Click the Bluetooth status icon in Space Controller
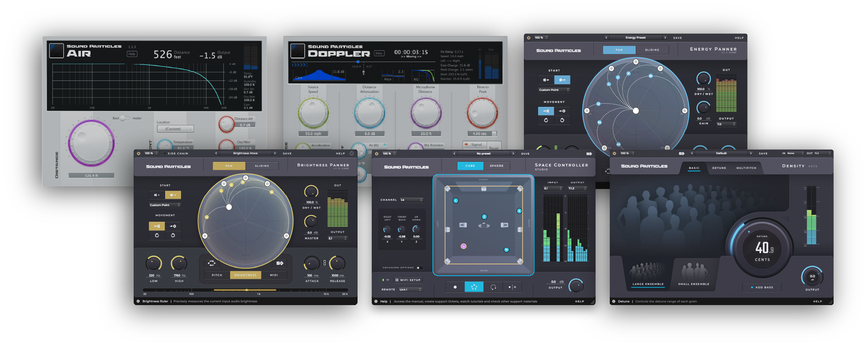 coord(383,280)
